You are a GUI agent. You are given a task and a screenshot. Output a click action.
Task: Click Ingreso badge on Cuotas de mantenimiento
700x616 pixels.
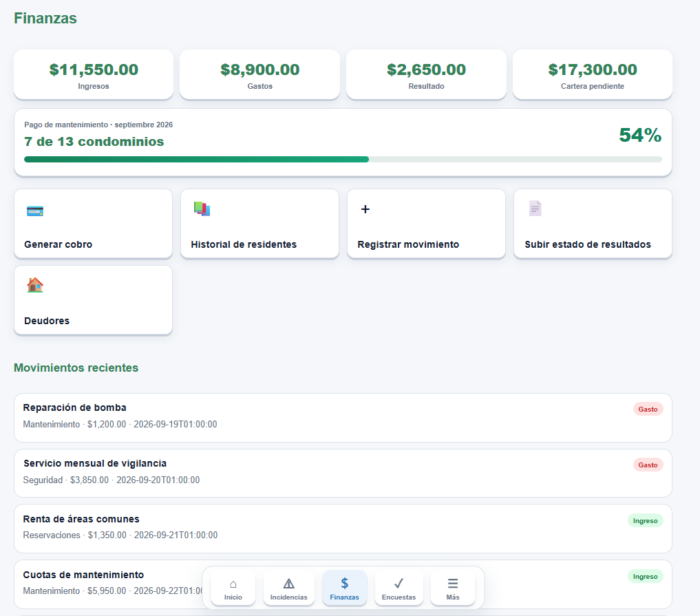click(x=645, y=577)
